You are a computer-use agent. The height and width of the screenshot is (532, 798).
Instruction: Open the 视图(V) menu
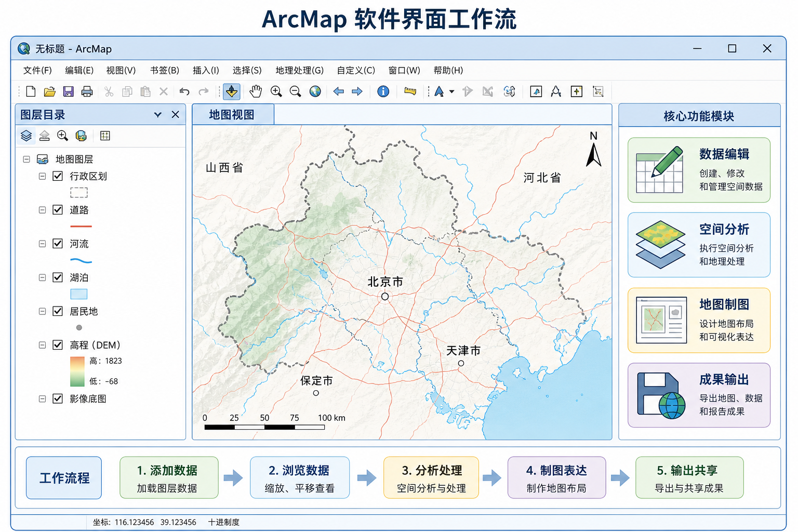click(x=121, y=70)
